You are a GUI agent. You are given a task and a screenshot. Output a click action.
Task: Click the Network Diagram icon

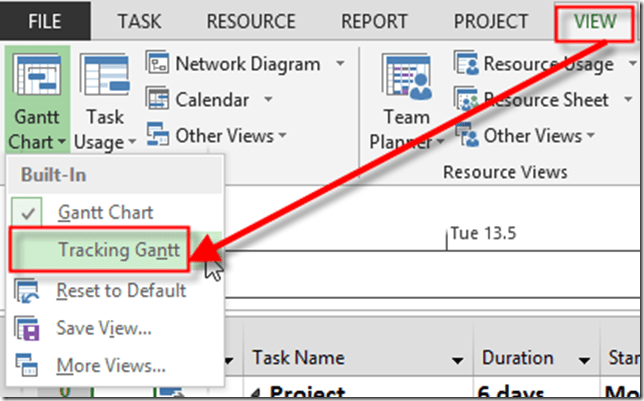tap(159, 64)
